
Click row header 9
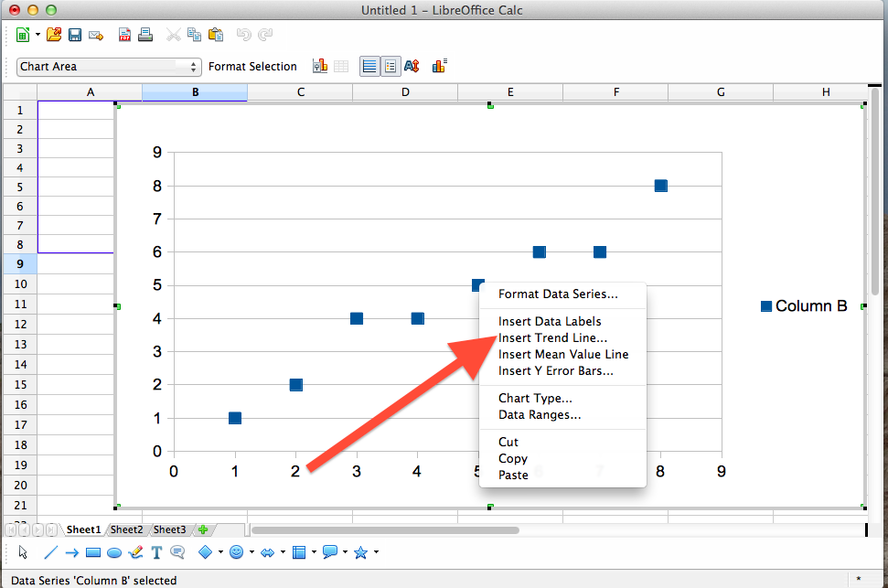20,264
